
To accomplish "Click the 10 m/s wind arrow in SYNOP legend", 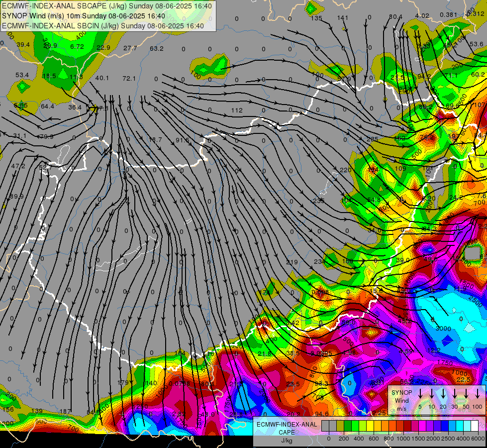I will tap(431, 394).
